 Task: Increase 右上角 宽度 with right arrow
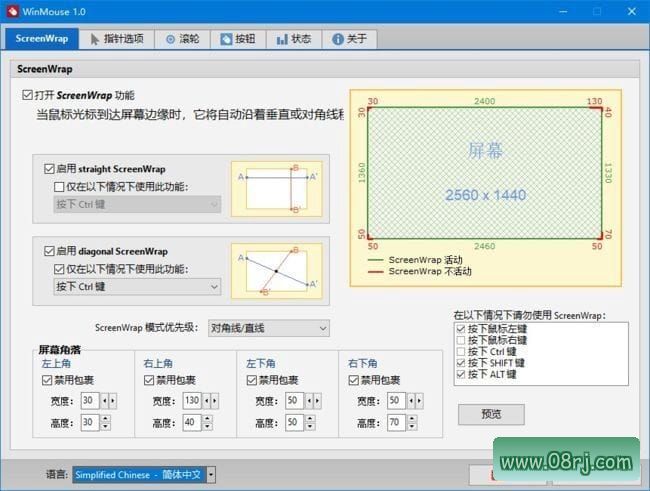pyautogui.click(x=215, y=401)
